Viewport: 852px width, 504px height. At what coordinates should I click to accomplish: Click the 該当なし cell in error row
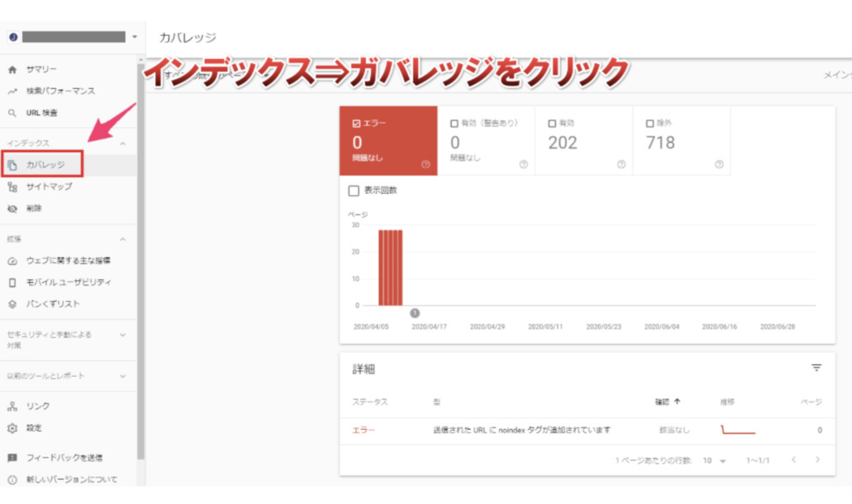tap(674, 430)
